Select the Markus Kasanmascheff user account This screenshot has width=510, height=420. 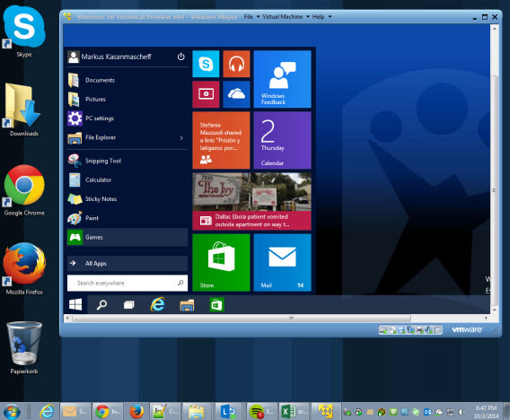(x=110, y=57)
